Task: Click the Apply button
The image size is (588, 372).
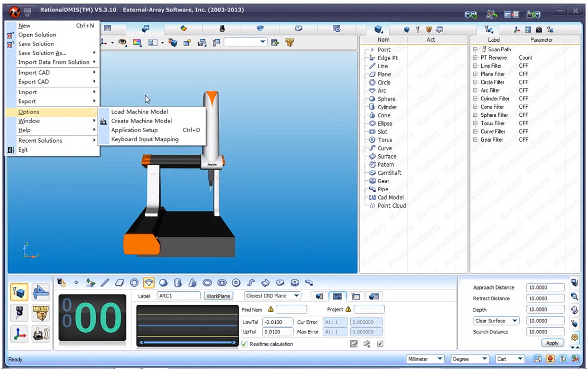Action: click(x=552, y=343)
